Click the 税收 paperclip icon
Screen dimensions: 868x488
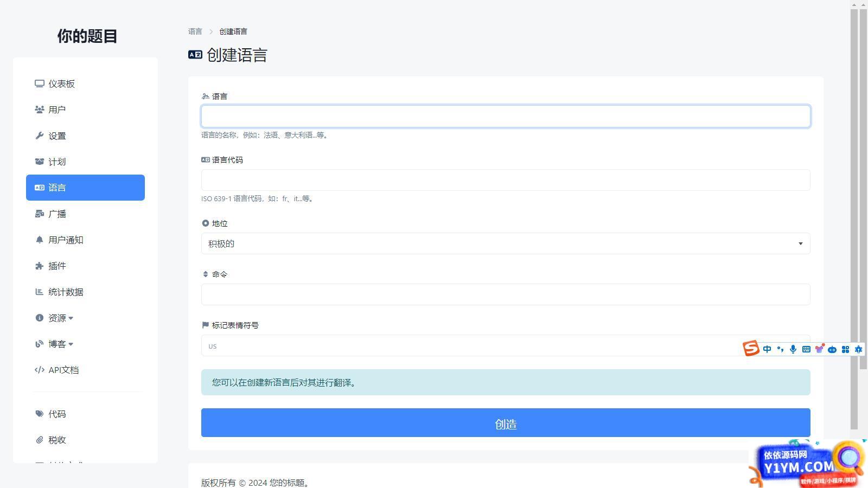(39, 440)
